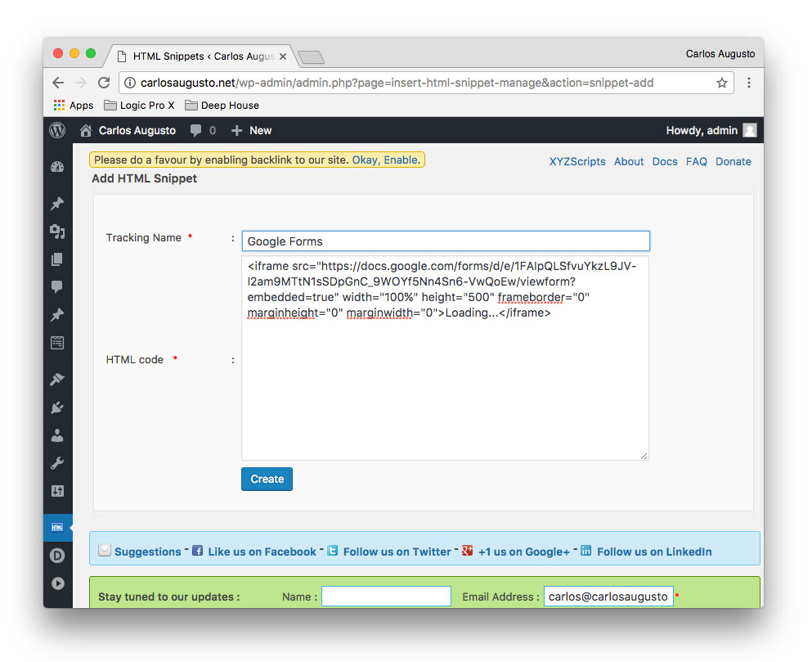Open a new browser tab
The width and height of the screenshot is (812, 662).
(x=312, y=57)
